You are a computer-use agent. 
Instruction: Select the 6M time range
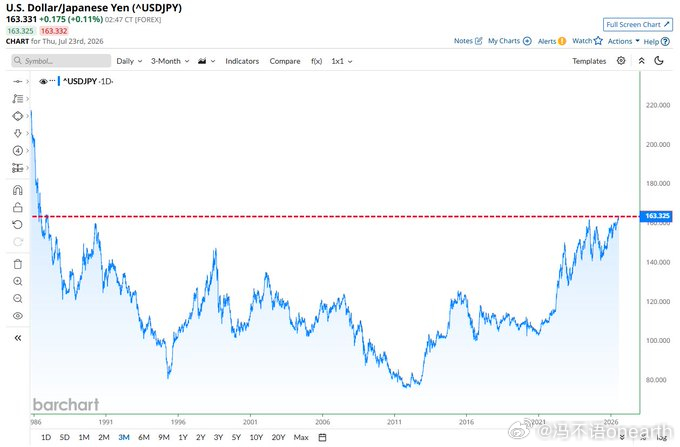pyautogui.click(x=144, y=437)
